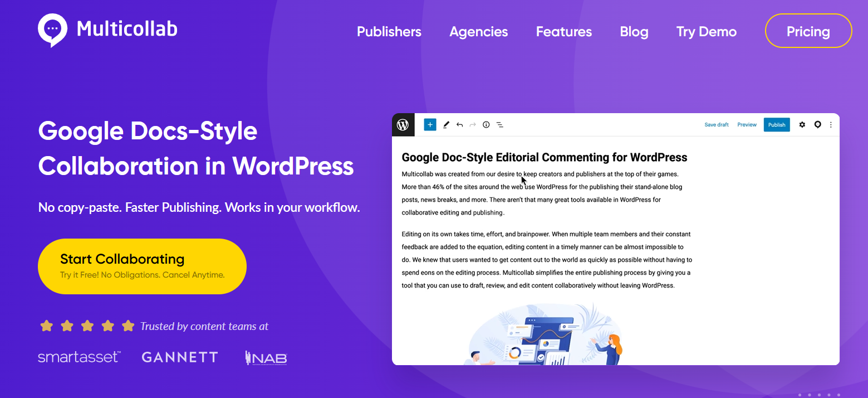The height and width of the screenshot is (398, 868).
Task: Click the paragraph starting 'Editing on its own'
Action: (547, 260)
